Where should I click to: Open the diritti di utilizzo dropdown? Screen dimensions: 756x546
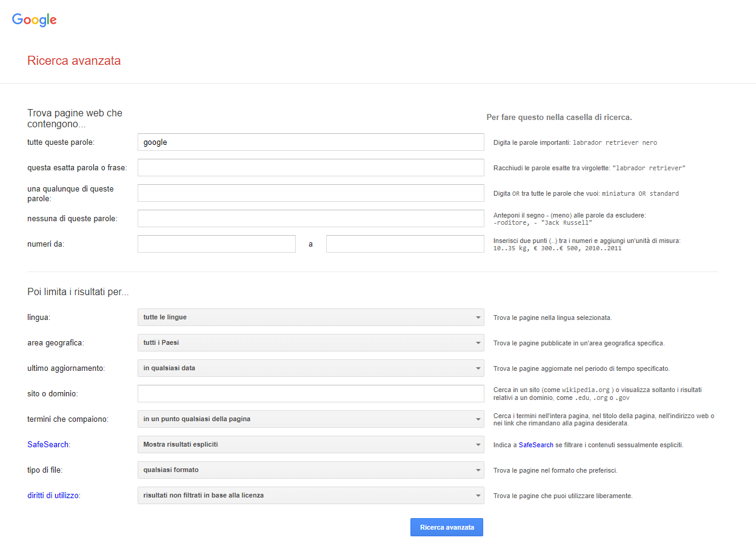pyautogui.click(x=310, y=496)
